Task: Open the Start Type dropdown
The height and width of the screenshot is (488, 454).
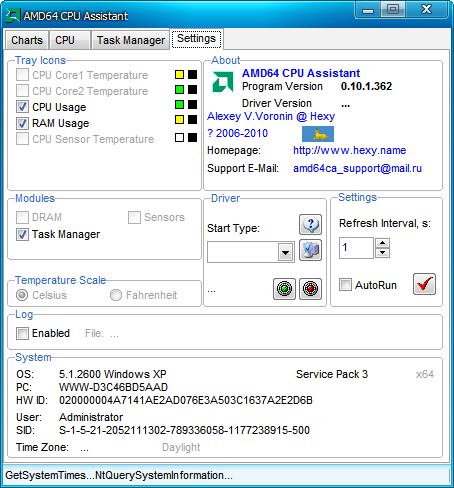Action: (285, 253)
